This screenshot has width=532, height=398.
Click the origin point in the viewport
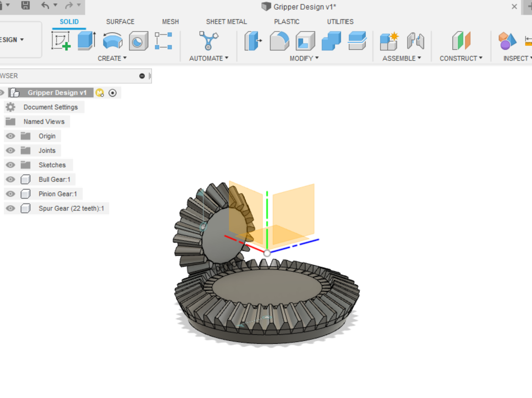click(x=267, y=253)
